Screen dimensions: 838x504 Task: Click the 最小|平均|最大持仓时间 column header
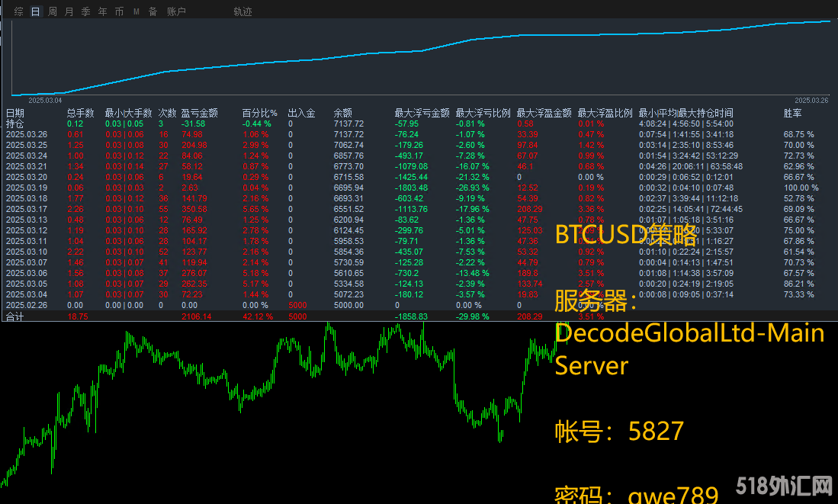click(x=685, y=113)
